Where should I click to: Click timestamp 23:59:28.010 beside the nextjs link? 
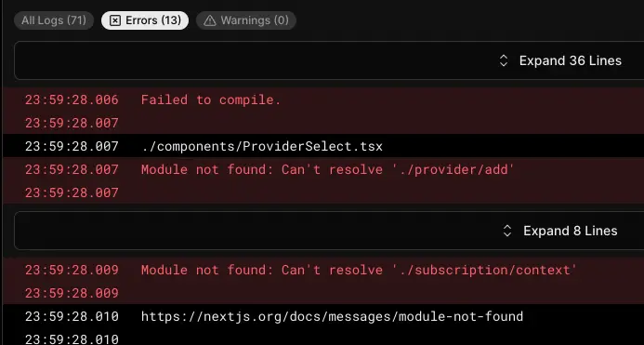pyautogui.click(x=72, y=316)
